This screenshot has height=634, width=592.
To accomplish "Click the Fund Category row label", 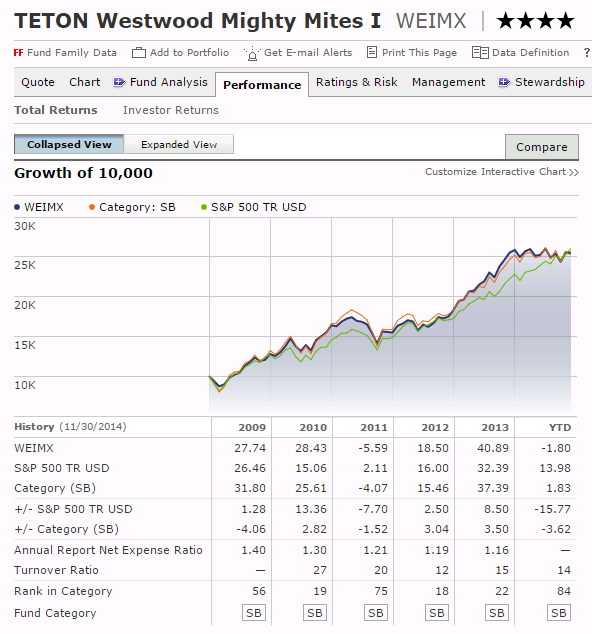I will pos(55,613).
